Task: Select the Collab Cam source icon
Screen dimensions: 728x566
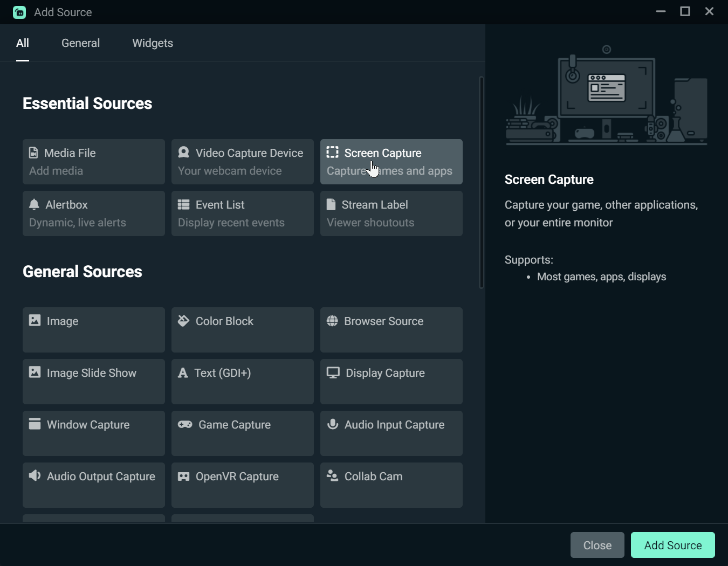Action: point(332,475)
